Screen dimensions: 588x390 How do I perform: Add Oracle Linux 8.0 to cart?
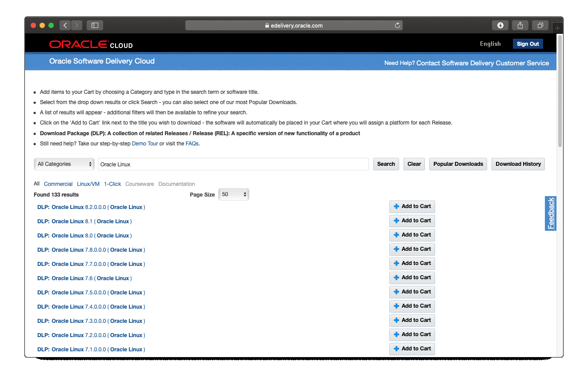tap(412, 235)
